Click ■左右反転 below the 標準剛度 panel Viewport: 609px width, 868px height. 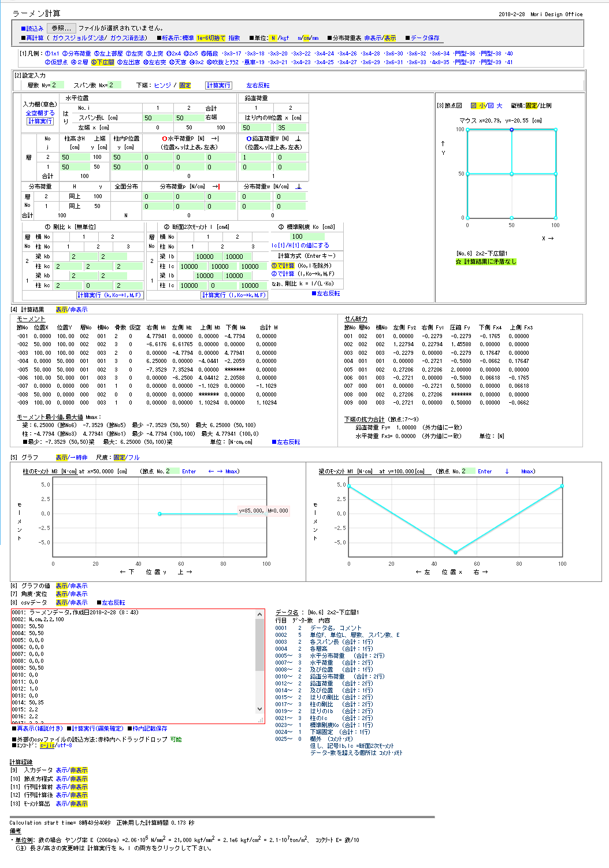[x=326, y=294]
